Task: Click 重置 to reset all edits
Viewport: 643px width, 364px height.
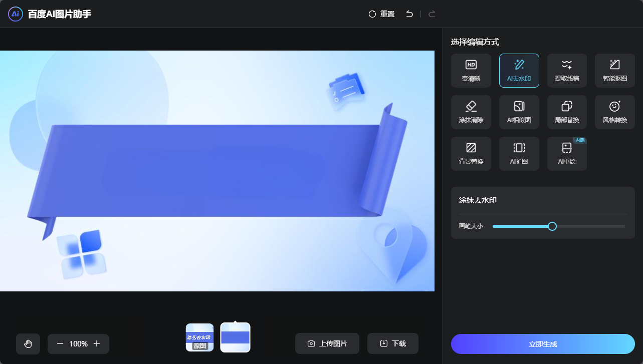Action: pyautogui.click(x=381, y=14)
